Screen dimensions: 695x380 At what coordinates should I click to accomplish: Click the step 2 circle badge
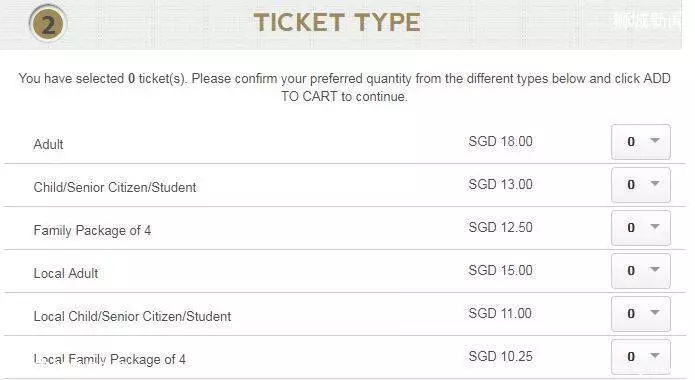coord(48,24)
